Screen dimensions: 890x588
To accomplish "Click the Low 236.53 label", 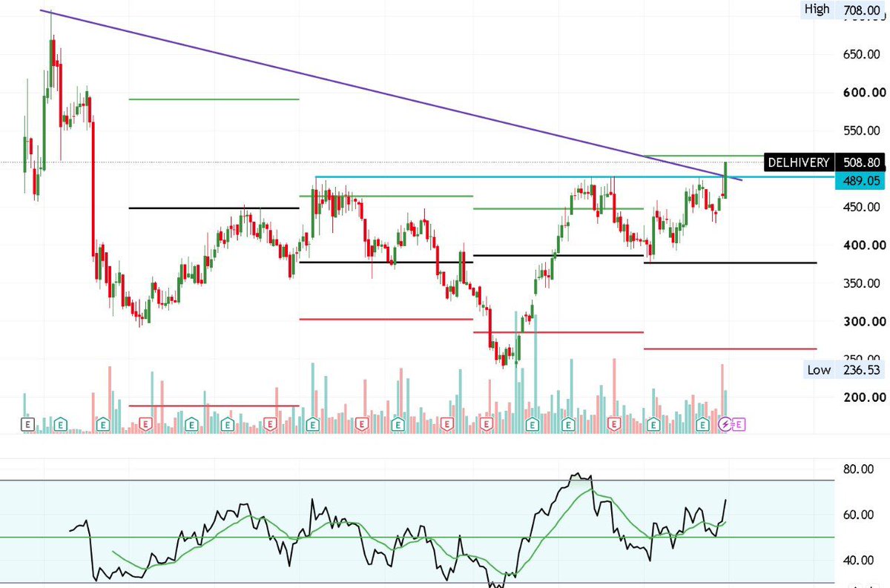I will (x=845, y=370).
